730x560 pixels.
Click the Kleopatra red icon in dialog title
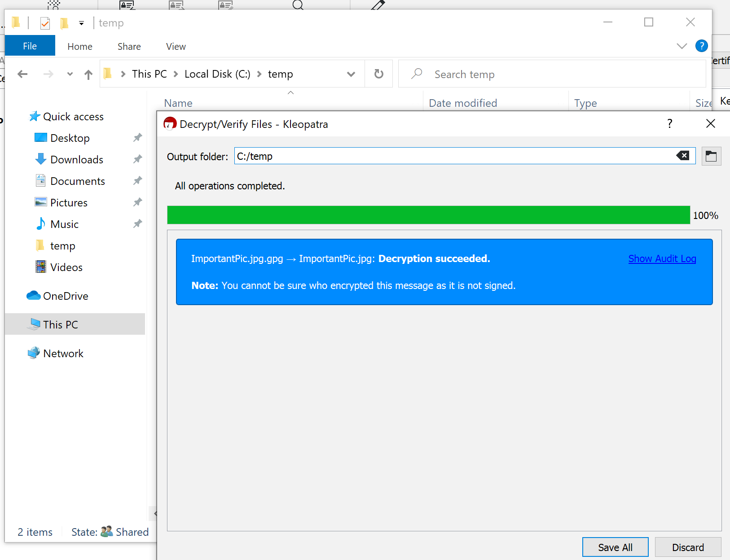(170, 123)
